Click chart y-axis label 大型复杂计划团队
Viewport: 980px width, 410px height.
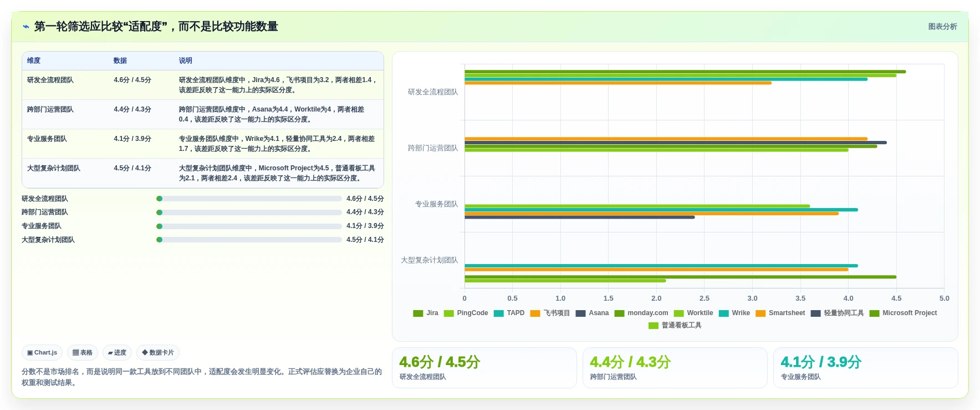click(x=430, y=260)
